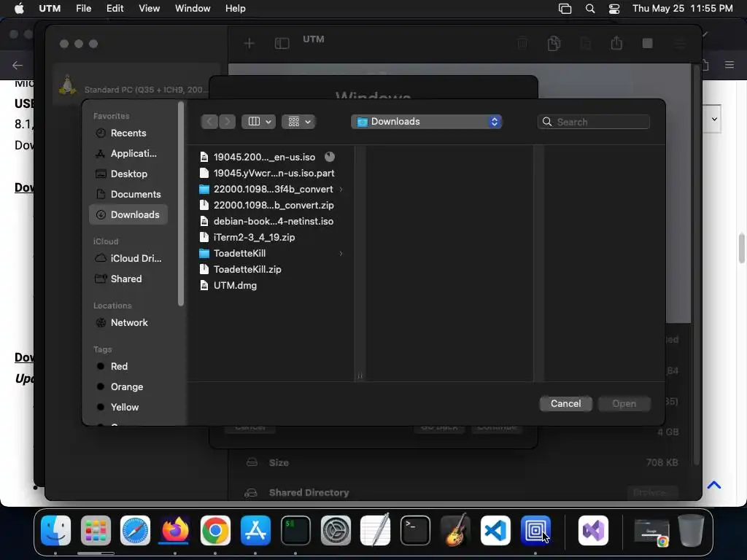Launch Firefox from the Dock

point(175,531)
